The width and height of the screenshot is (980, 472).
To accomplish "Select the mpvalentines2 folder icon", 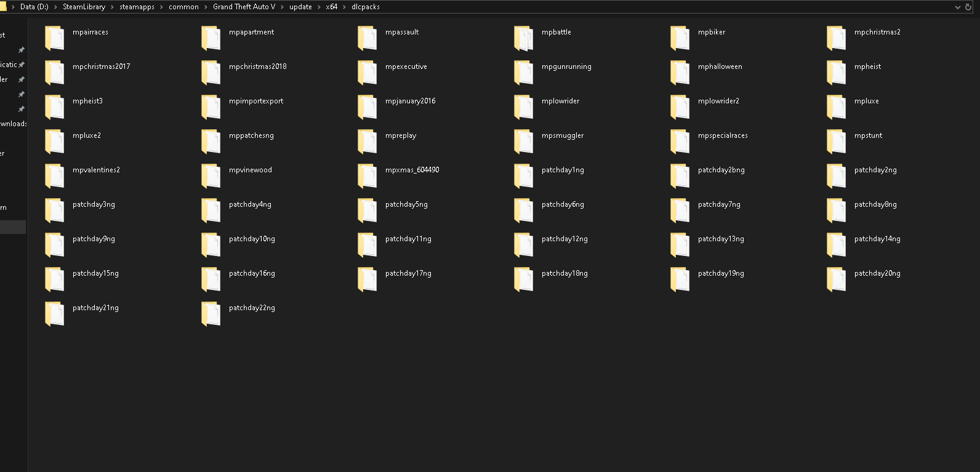I will (54, 175).
